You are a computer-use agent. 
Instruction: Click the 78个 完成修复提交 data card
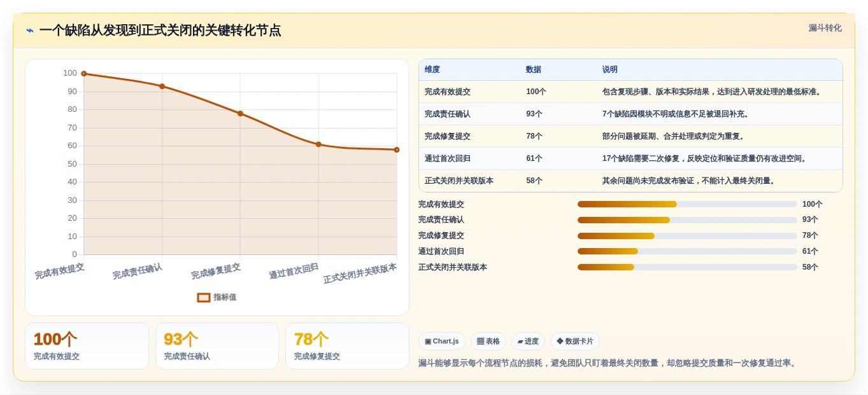point(347,346)
